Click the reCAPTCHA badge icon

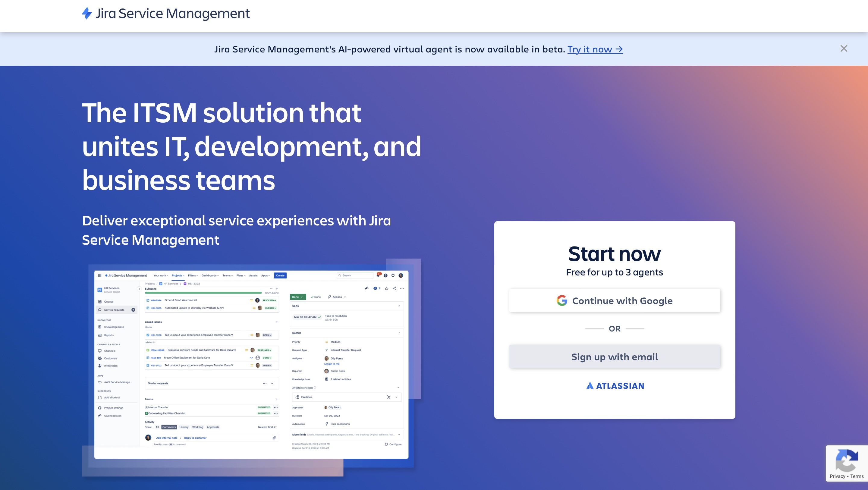(847, 460)
